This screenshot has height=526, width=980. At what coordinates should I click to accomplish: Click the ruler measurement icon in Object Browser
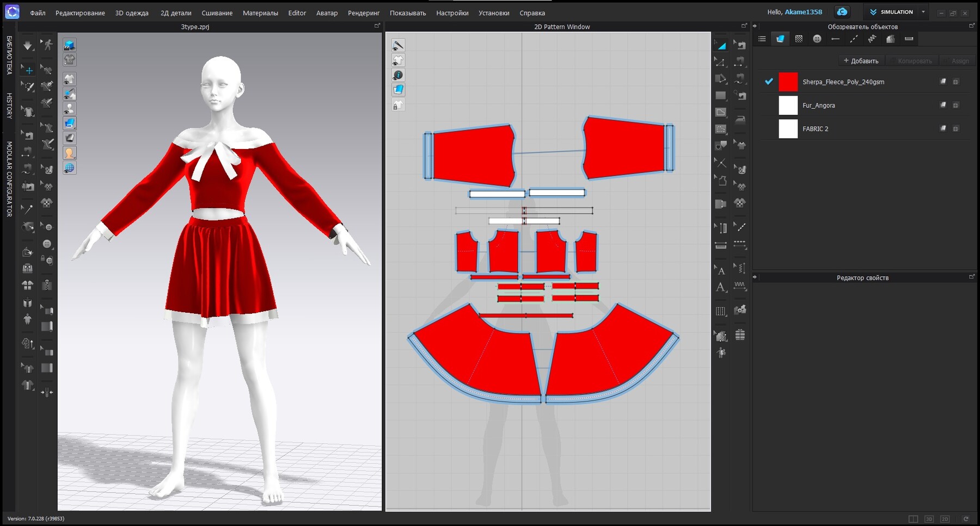pos(908,39)
